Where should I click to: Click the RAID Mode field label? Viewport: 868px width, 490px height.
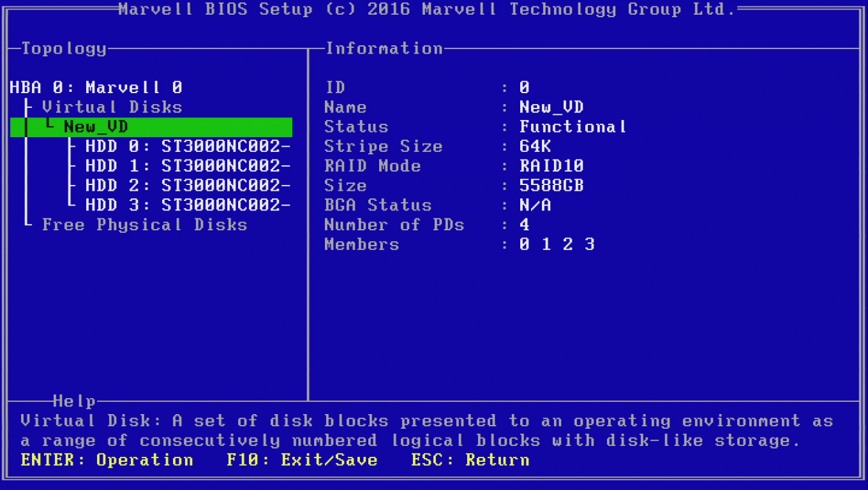(373, 166)
